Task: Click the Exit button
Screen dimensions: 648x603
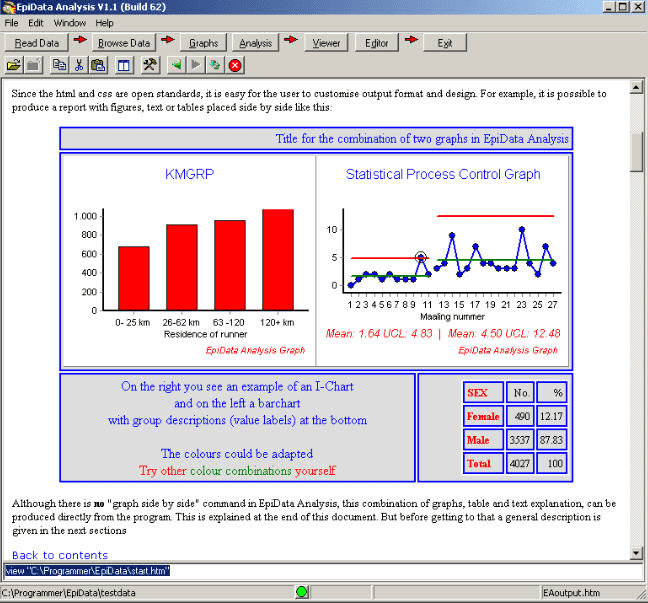Action: click(445, 43)
